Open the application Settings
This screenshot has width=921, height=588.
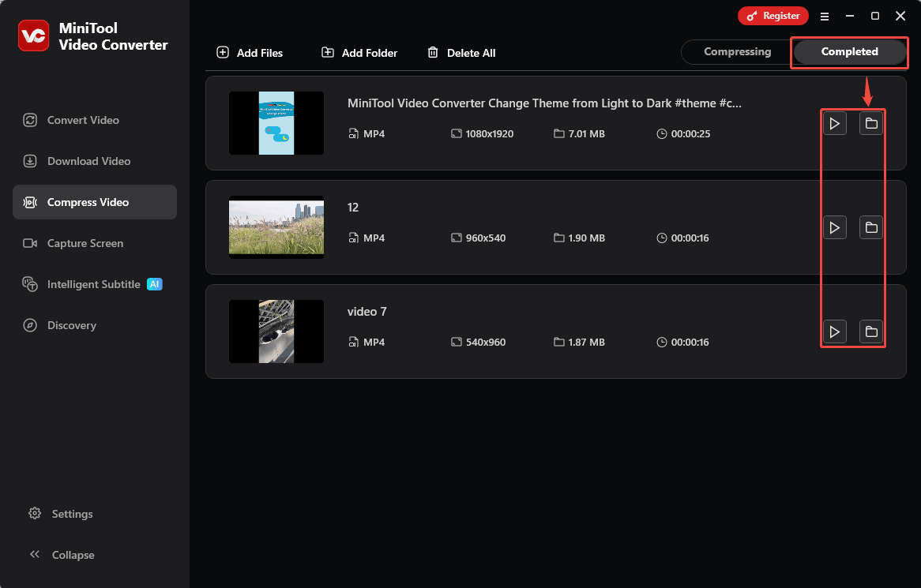(x=71, y=514)
